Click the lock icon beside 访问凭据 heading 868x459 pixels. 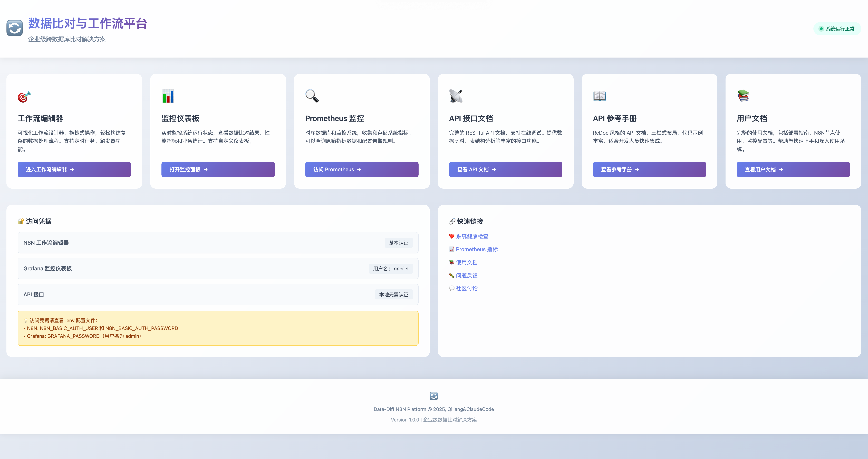coord(21,222)
